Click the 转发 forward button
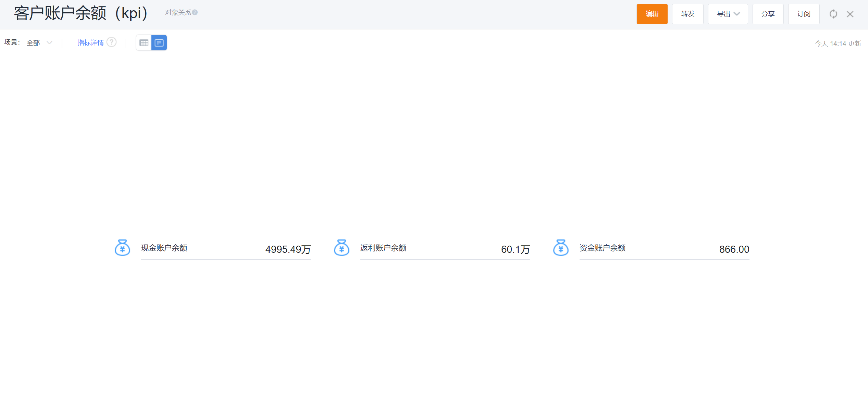This screenshot has height=395, width=868. pos(687,14)
